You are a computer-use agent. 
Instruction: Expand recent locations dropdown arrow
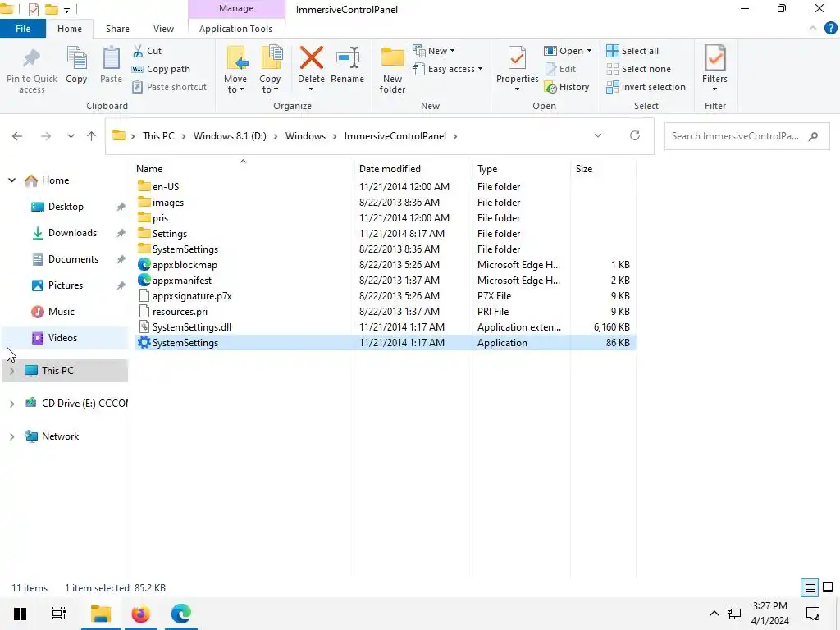tap(71, 136)
